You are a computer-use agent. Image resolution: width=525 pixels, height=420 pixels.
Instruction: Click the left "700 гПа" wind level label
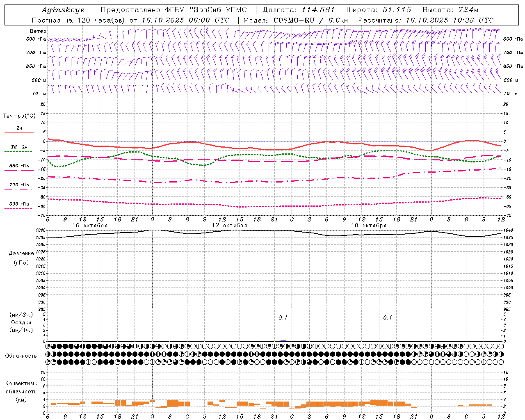click(36, 52)
